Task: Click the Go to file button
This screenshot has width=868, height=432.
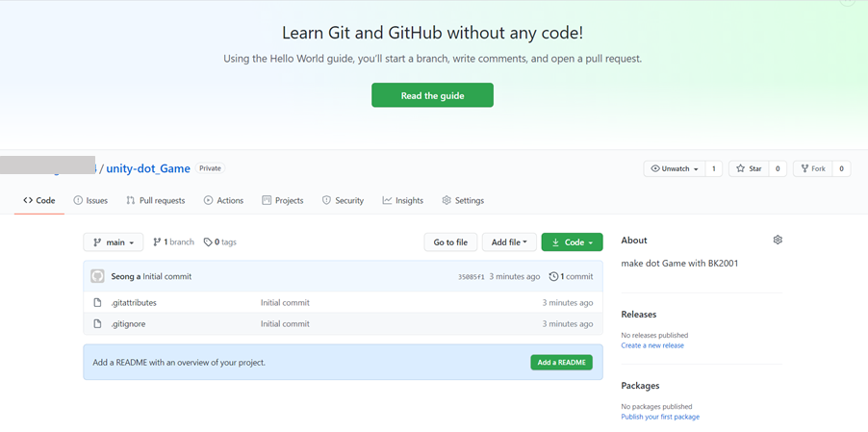Action: click(450, 242)
